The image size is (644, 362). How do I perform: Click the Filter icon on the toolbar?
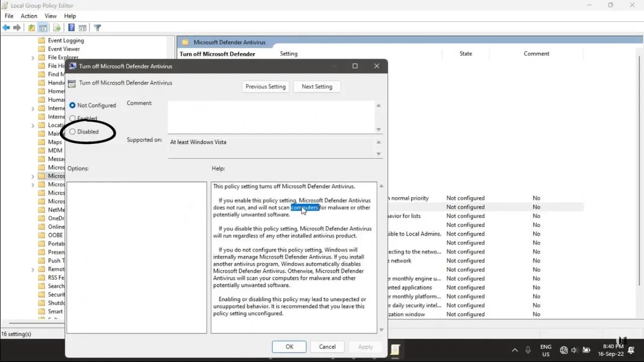pos(97,27)
